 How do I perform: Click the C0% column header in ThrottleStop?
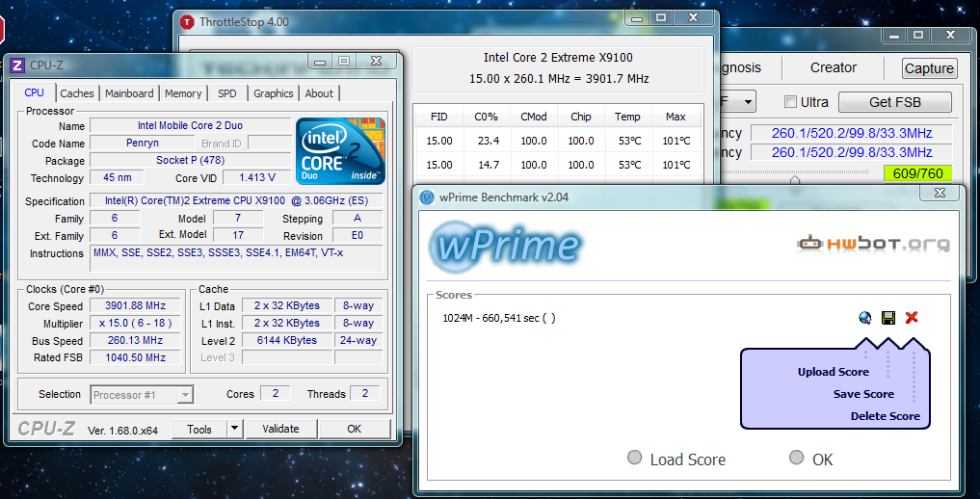click(x=487, y=117)
